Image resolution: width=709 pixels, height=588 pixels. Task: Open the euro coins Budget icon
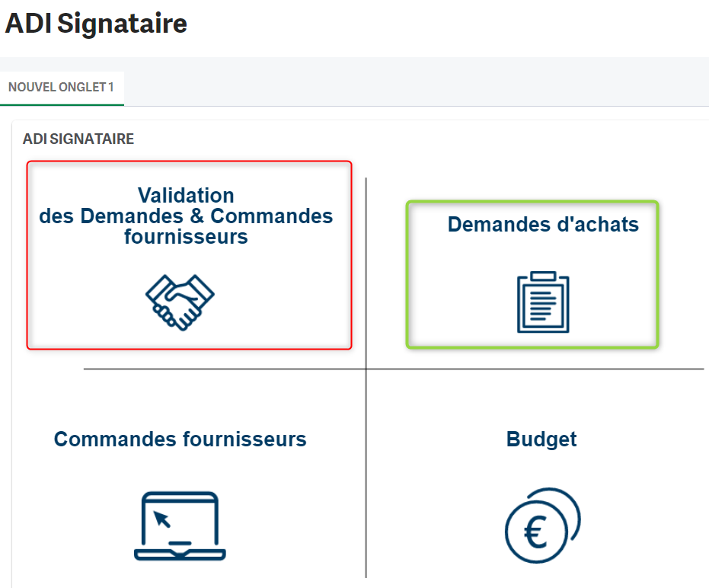[x=542, y=526]
